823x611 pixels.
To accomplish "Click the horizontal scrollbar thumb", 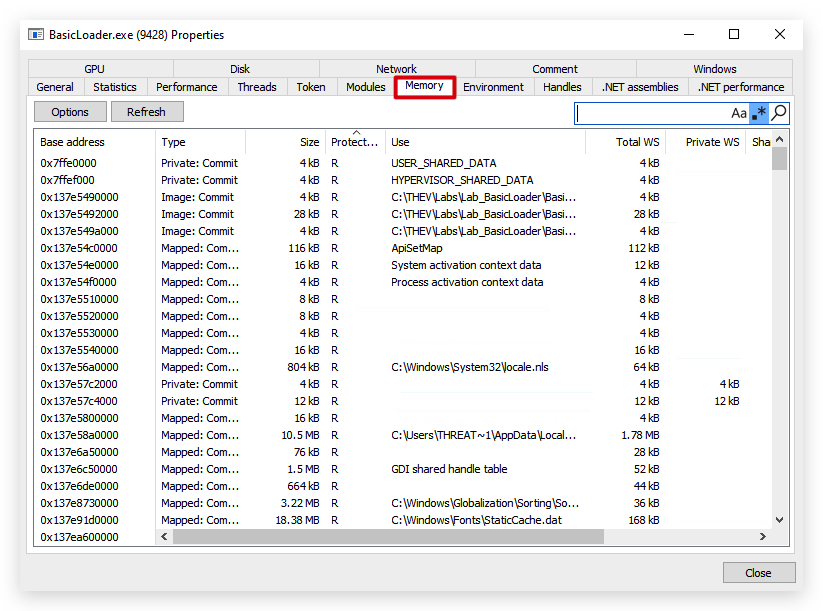I will click(388, 536).
